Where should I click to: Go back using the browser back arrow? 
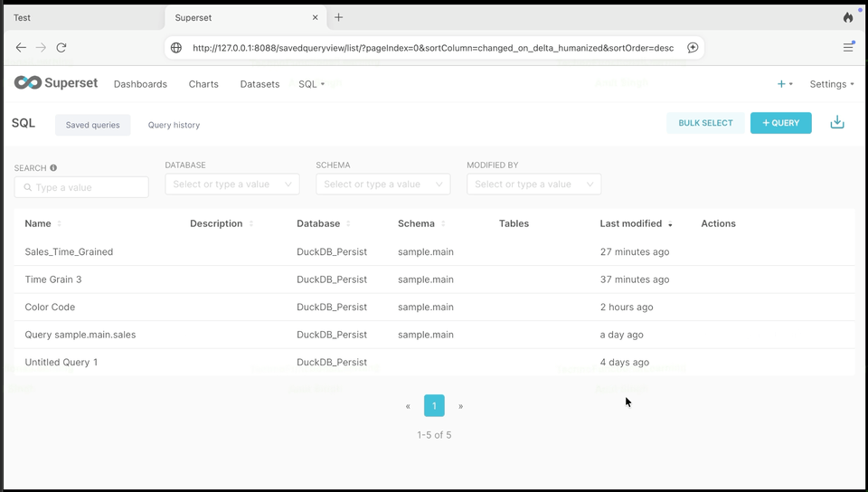pos(21,48)
